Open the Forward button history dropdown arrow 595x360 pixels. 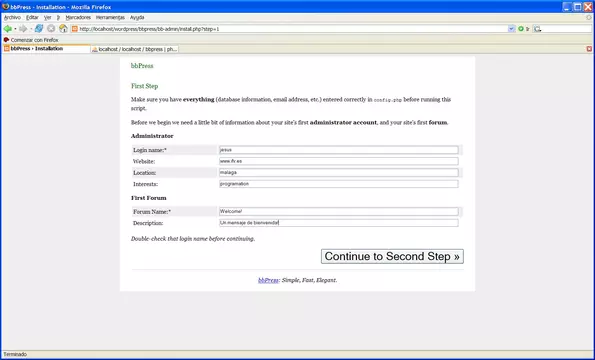point(31,29)
